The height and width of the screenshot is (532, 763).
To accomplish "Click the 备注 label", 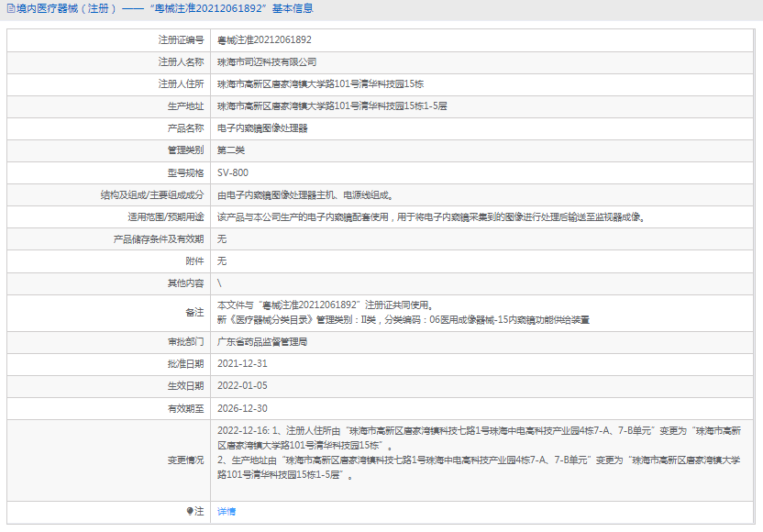I will (x=194, y=313).
